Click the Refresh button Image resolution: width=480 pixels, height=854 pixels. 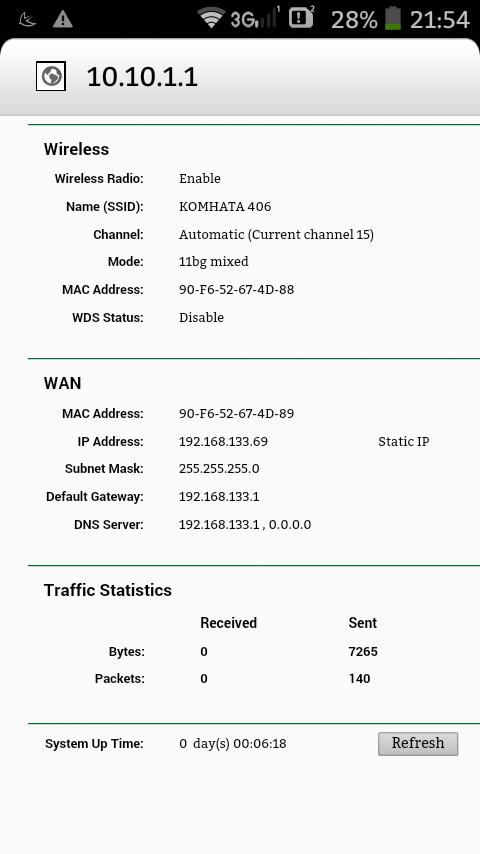[x=418, y=743]
